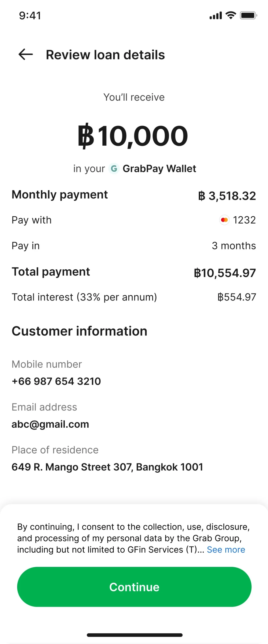Tap the Mango Street residence address
Screen dimensions: 268x644
[107, 467]
